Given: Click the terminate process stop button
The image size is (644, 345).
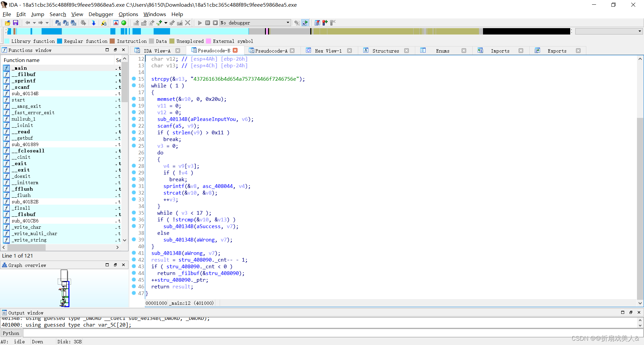Looking at the screenshot, I should click(x=215, y=23).
